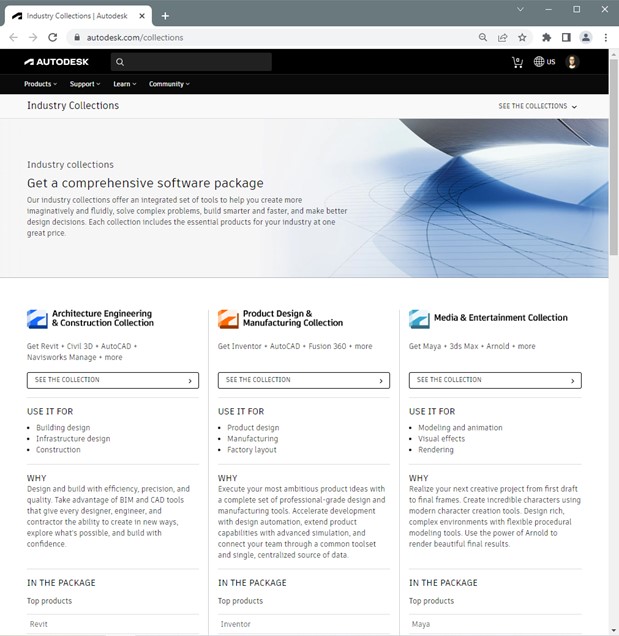Click 'Visual effects' list item
This screenshot has width=619, height=636.
pos(441,438)
